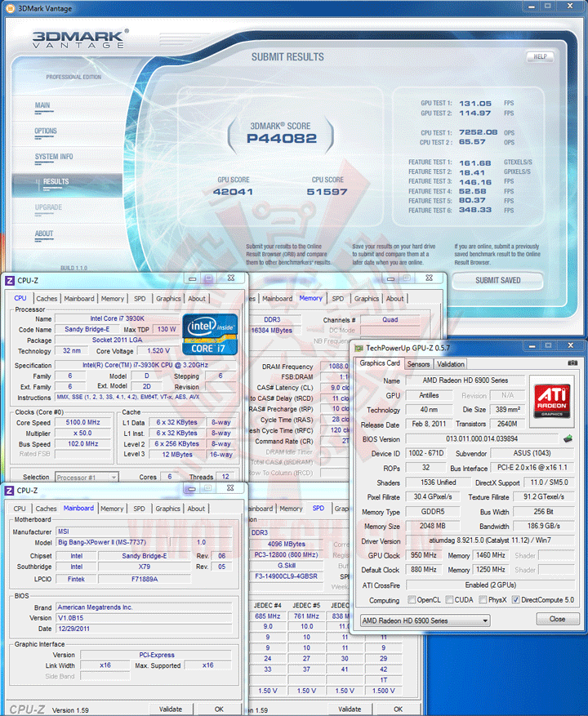Screen dimensions: 588x716
Task: Open Graphics tab in the CPU-Z processor window
Action: click(168, 299)
